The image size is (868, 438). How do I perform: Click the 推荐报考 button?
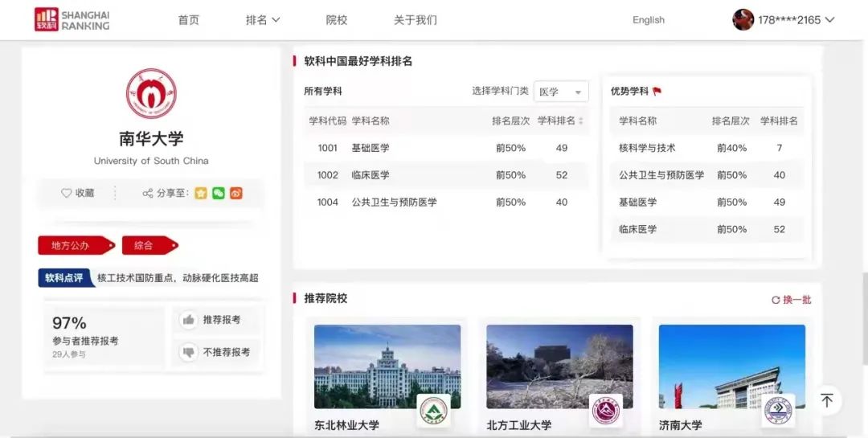216,320
